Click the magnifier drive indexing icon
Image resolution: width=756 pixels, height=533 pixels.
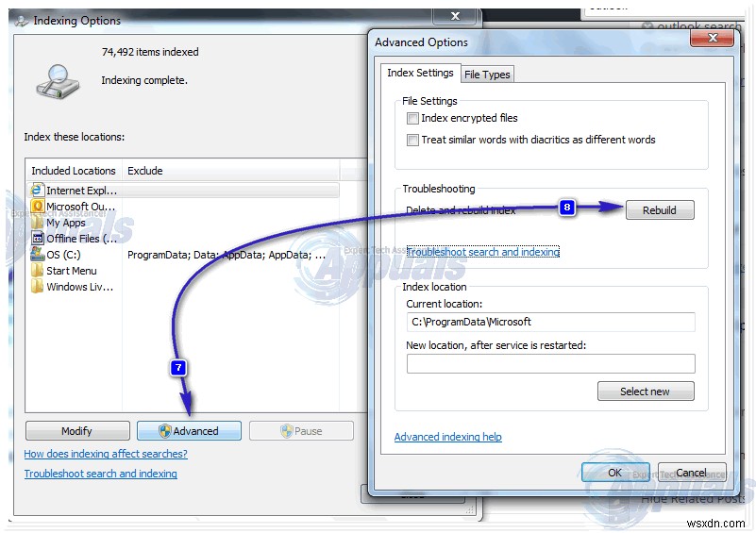58,82
